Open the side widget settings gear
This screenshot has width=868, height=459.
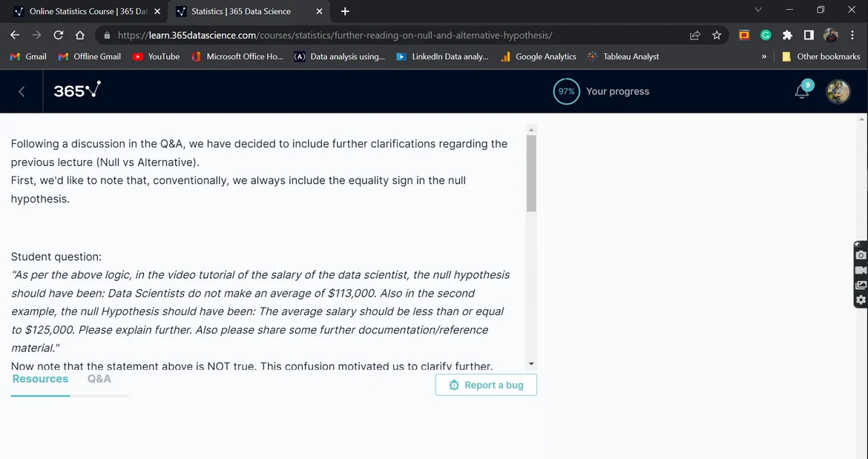coord(861,300)
